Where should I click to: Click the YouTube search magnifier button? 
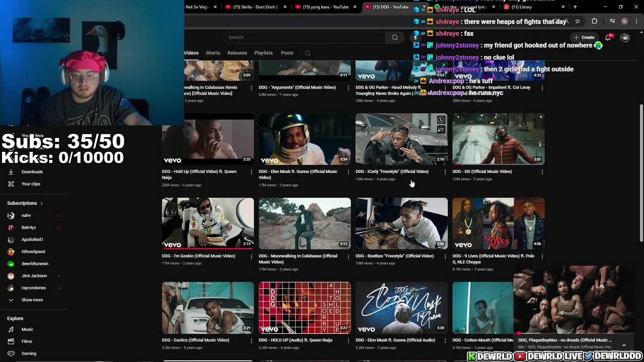[395, 37]
